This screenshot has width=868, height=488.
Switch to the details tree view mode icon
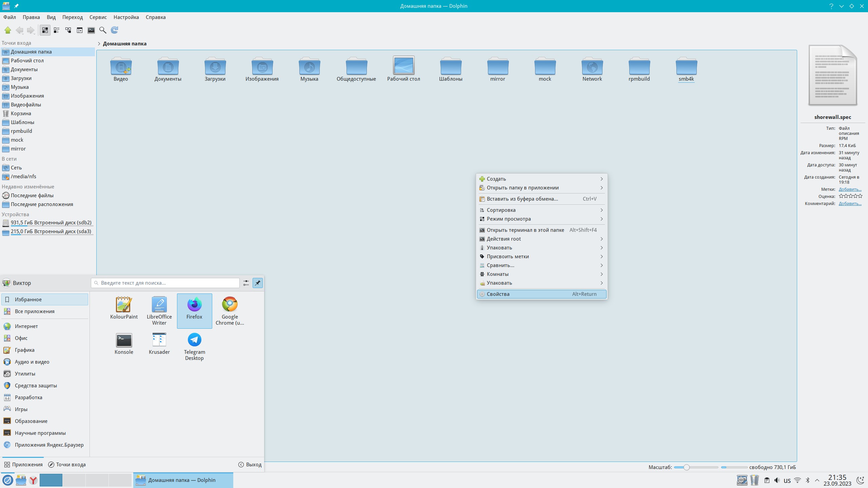pyautogui.click(x=68, y=30)
